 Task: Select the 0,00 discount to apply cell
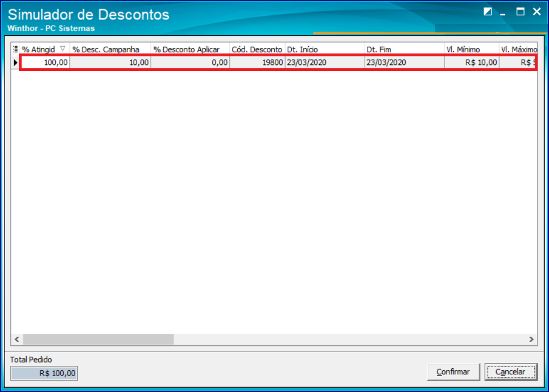click(x=190, y=63)
